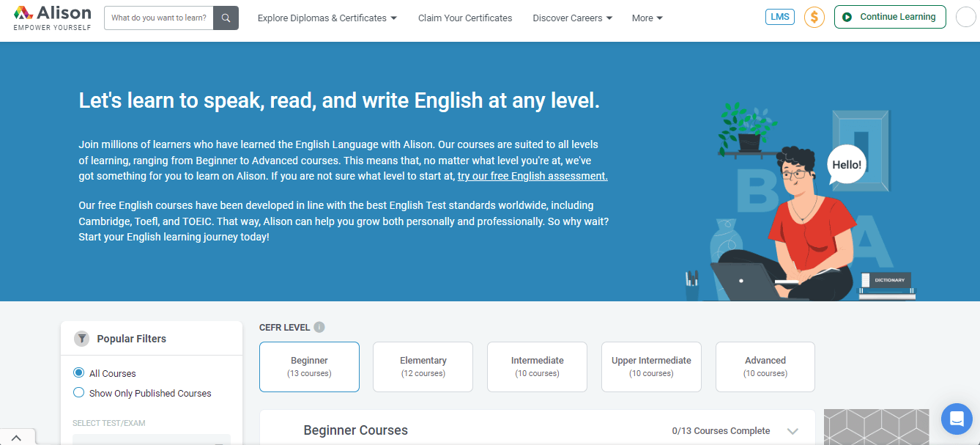This screenshot has height=445, width=980.
Task: Click the Popular Filters funnel icon
Action: pos(81,339)
